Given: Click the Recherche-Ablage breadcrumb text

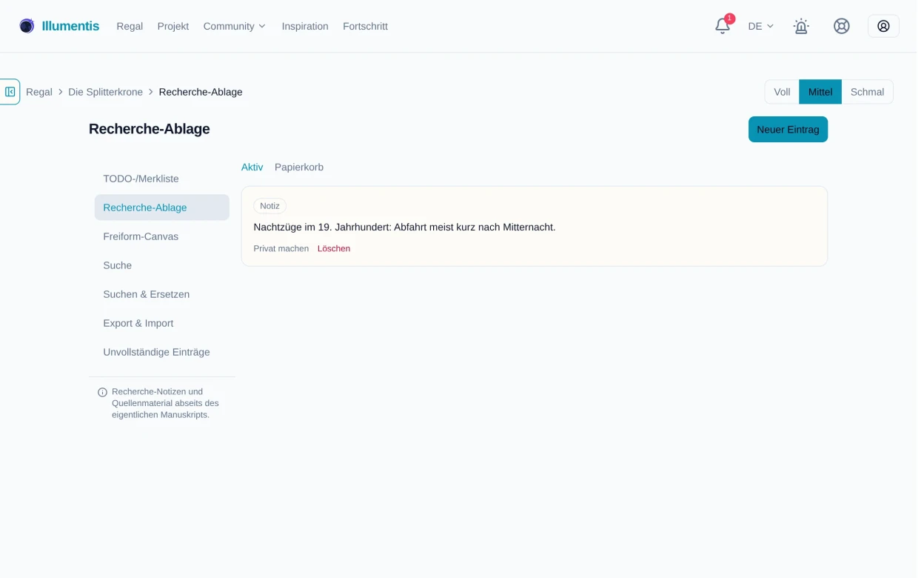Looking at the screenshot, I should point(202,92).
